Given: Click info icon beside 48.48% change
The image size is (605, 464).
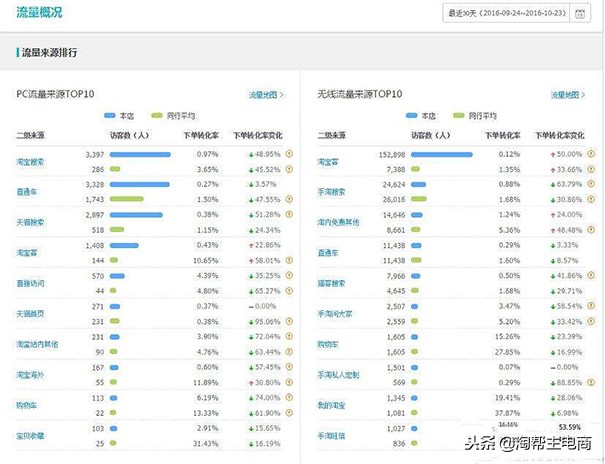Looking at the screenshot, I should tap(591, 229).
